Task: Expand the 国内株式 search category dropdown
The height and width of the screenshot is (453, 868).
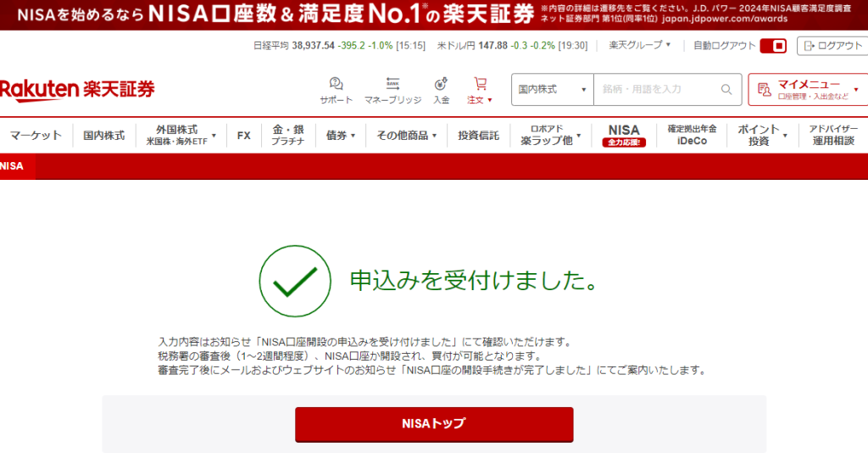Action: pos(553,89)
